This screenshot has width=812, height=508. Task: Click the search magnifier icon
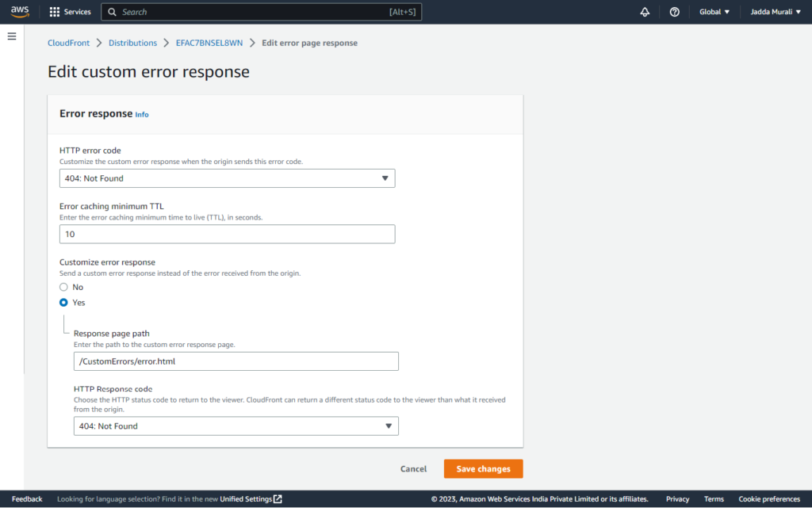[112, 12]
